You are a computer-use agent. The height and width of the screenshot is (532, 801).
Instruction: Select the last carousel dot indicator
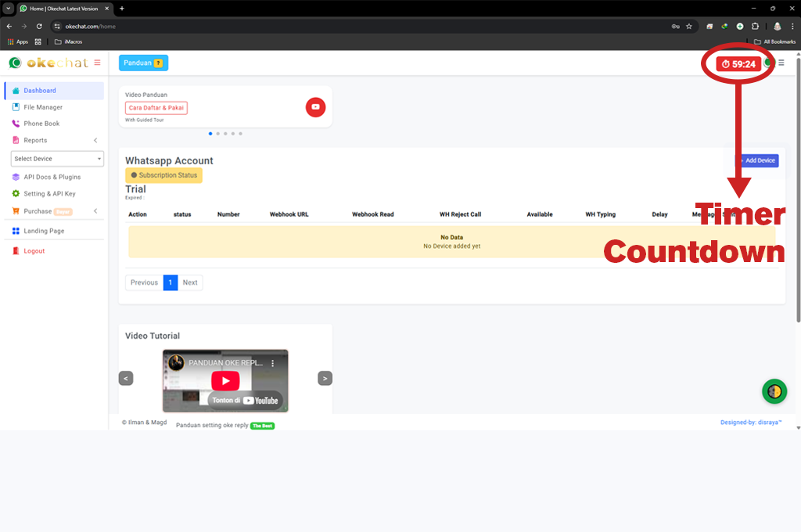click(x=240, y=134)
